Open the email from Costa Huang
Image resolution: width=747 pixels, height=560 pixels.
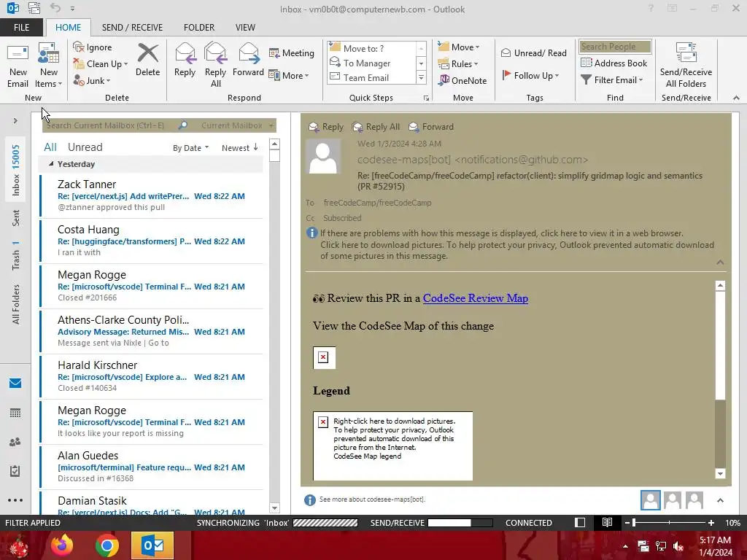point(152,241)
